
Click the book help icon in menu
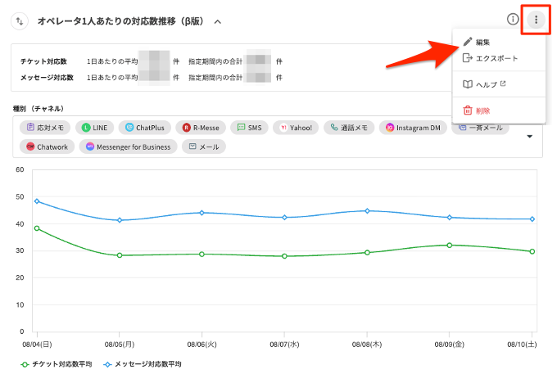468,84
